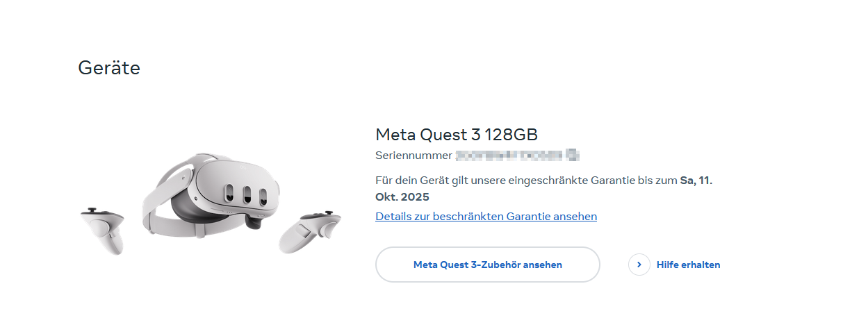Image resolution: width=868 pixels, height=318 pixels.
Task: Click the Seriennummer label
Action: coord(413,155)
